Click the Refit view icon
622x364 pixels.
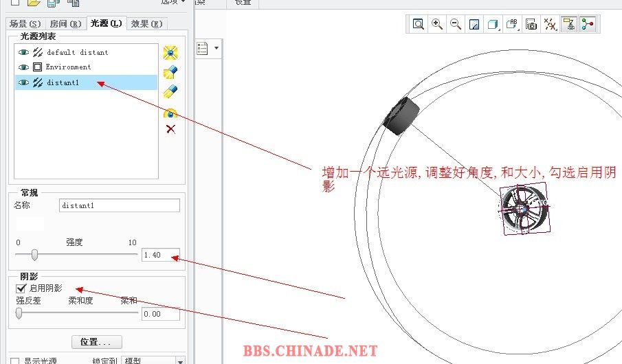coord(418,24)
